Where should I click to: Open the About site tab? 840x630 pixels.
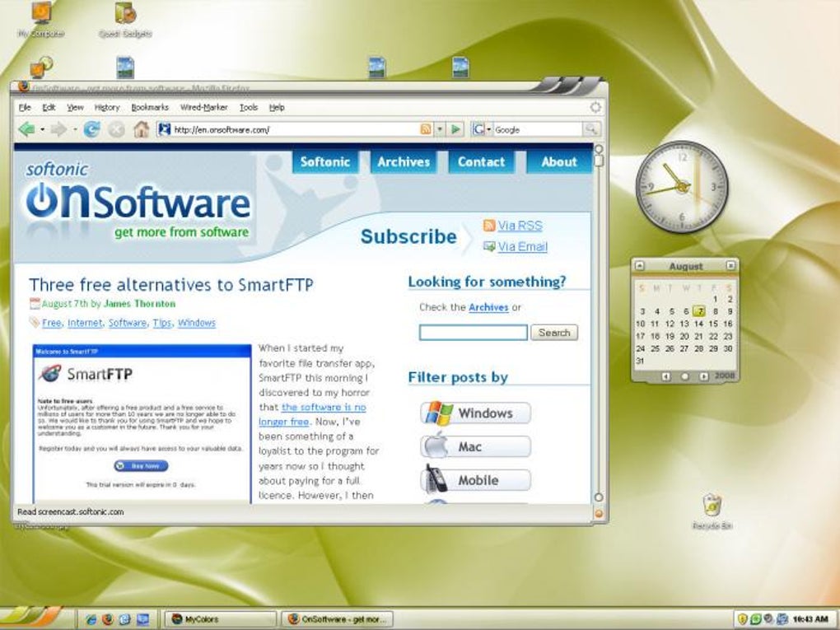(559, 161)
